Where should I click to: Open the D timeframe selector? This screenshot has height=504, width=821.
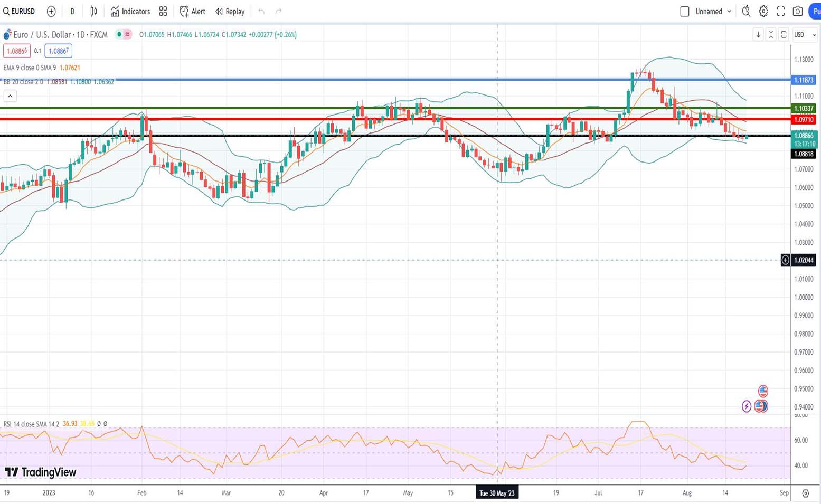[x=72, y=12]
